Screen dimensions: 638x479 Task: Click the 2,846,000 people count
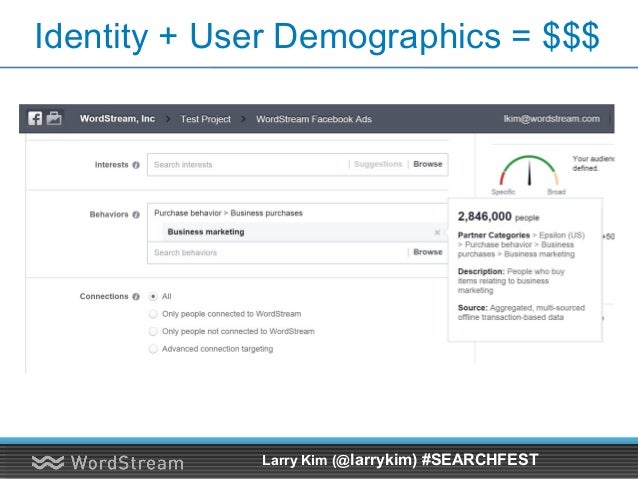(498, 217)
